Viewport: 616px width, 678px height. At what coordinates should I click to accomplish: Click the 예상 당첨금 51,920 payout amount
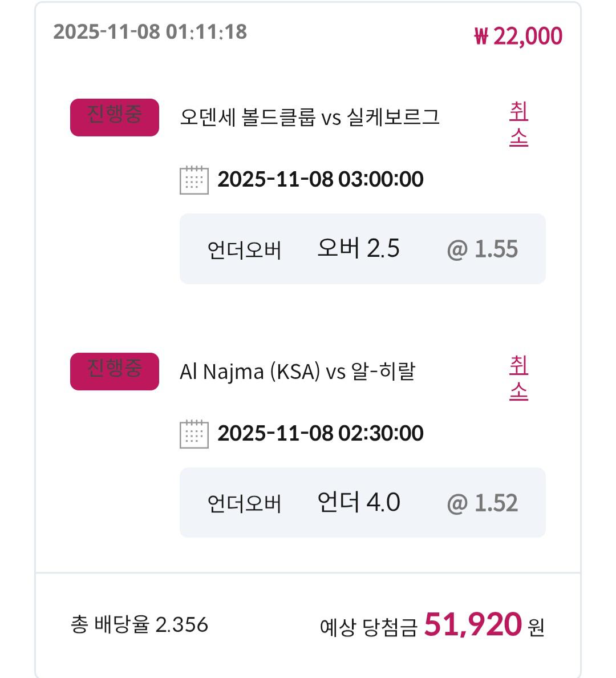tap(472, 624)
